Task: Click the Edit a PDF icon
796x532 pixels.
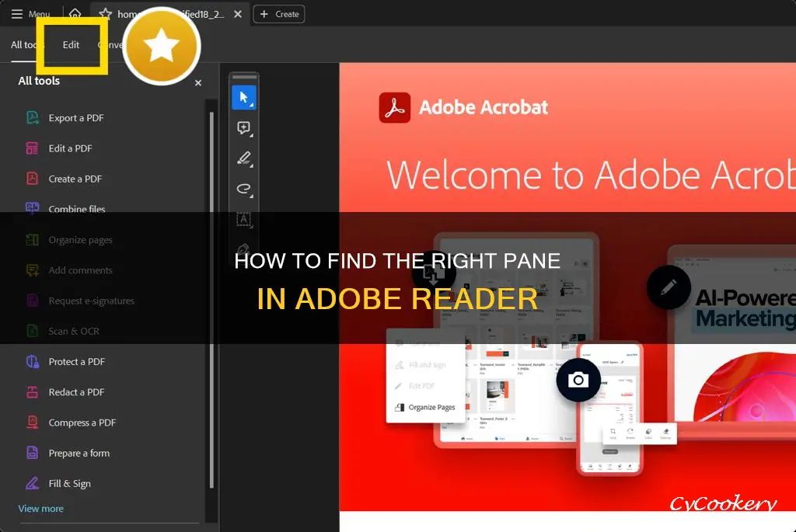Action: click(x=32, y=148)
